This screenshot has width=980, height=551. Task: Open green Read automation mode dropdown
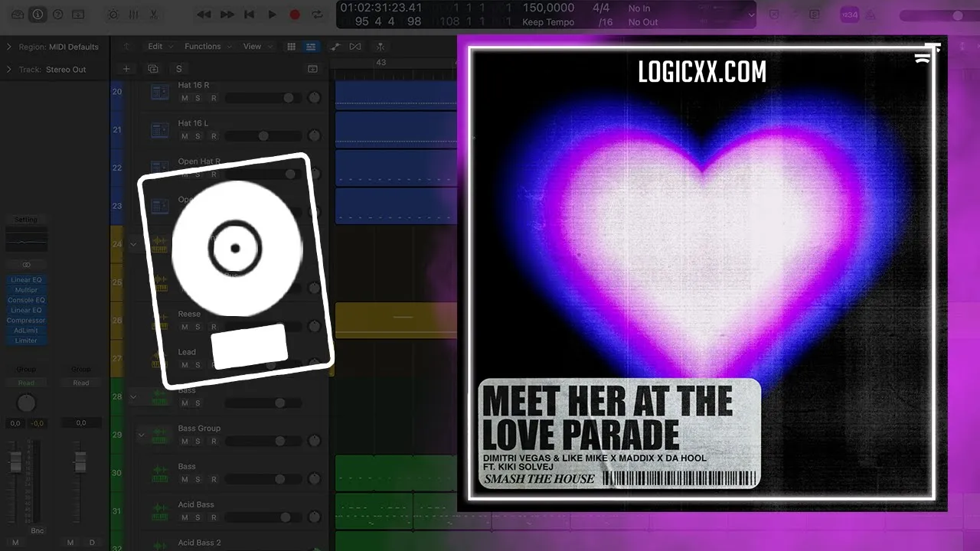pos(26,383)
